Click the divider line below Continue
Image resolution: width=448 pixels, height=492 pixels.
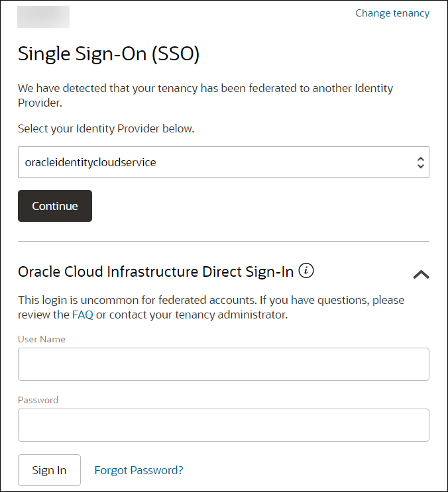coord(223,242)
